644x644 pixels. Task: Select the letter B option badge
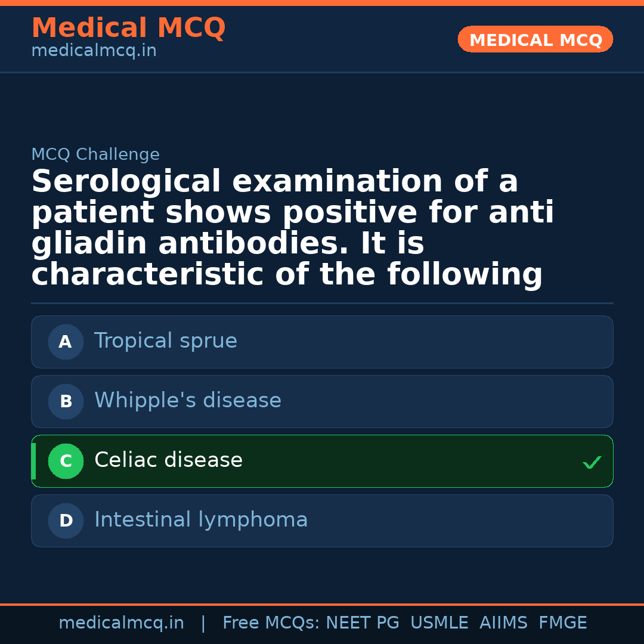(x=66, y=401)
